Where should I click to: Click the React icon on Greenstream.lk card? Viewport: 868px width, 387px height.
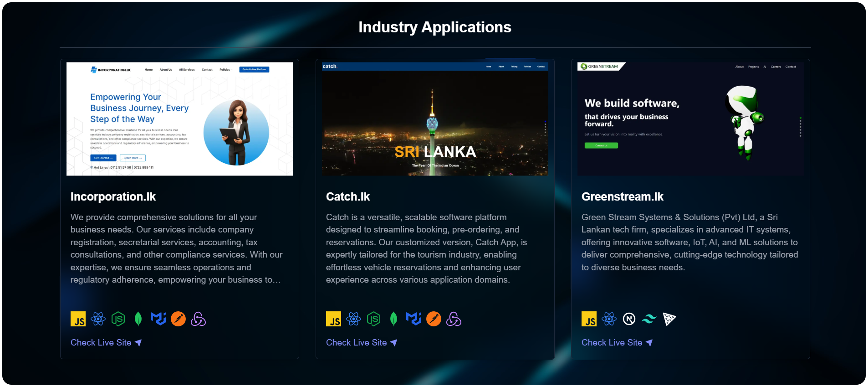[609, 319]
